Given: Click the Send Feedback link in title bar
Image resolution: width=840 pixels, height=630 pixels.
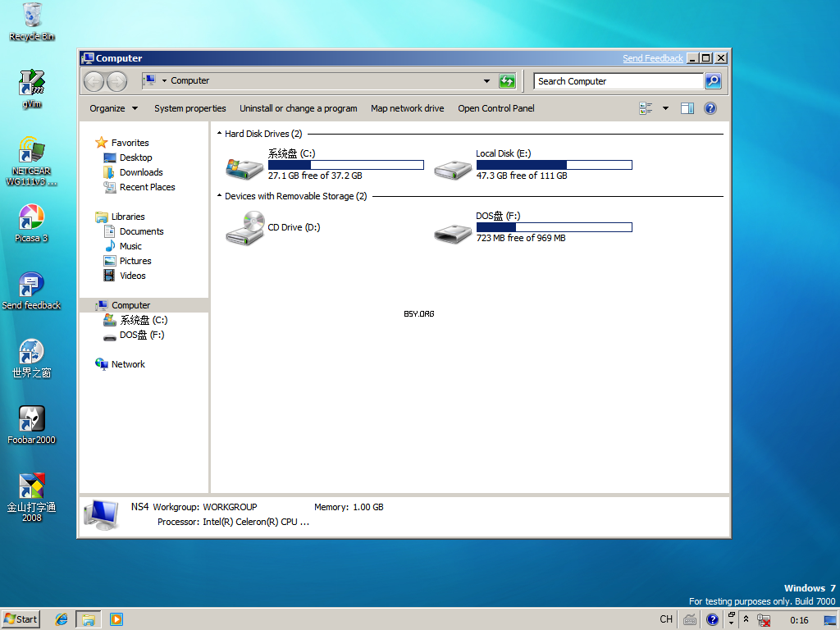Looking at the screenshot, I should click(652, 58).
